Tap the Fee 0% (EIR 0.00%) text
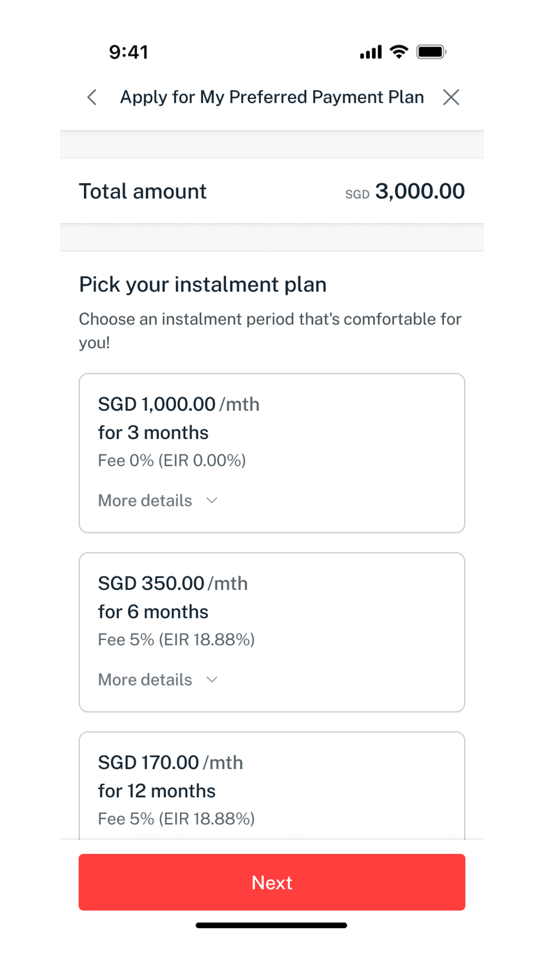 (x=172, y=461)
